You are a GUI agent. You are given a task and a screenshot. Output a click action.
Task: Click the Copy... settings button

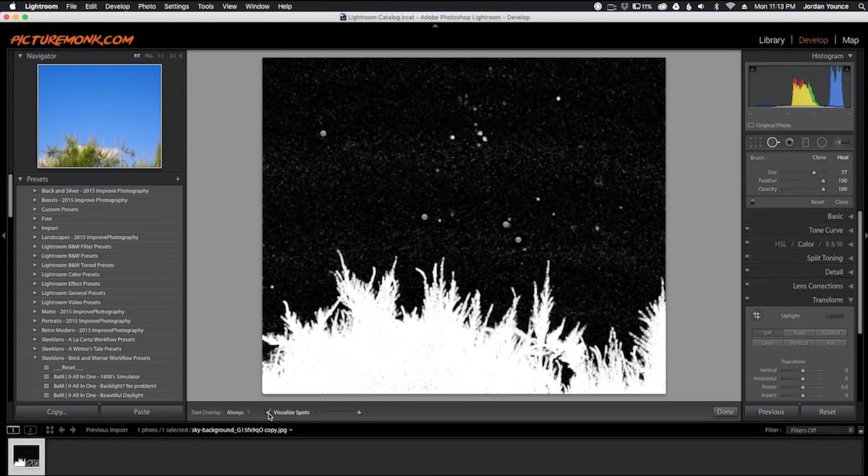tap(56, 412)
